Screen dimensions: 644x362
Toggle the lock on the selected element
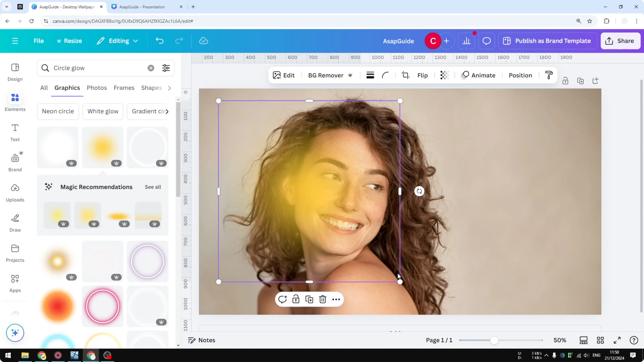[296, 299]
